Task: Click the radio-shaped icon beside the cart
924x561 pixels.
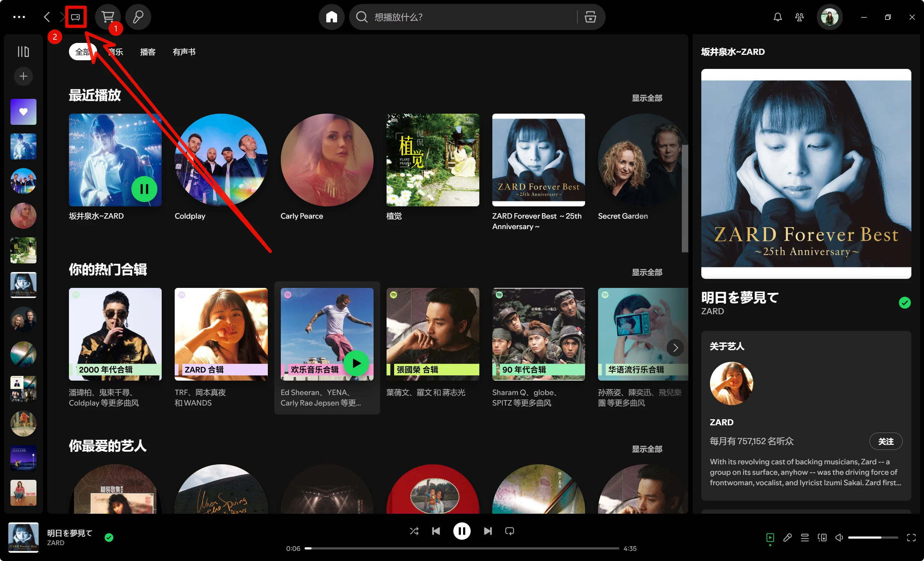Action: click(76, 17)
